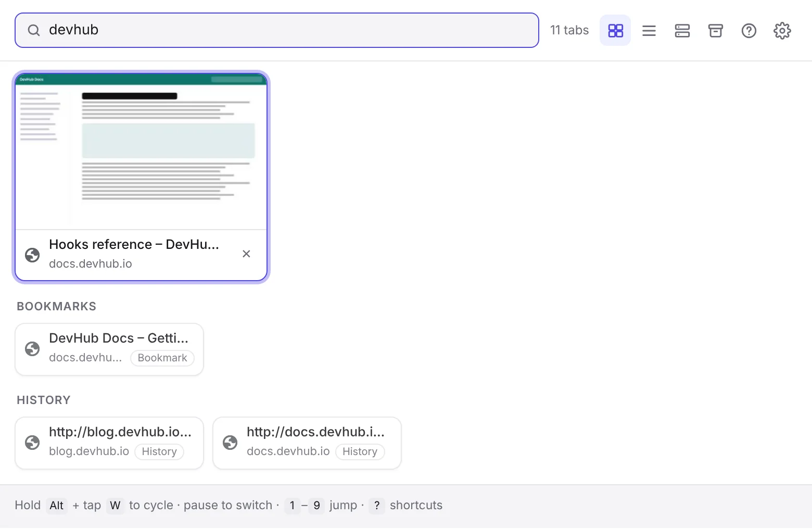The image size is (812, 529).
Task: Click globe icon on blog.devhub.io history item
Action: [32, 442]
